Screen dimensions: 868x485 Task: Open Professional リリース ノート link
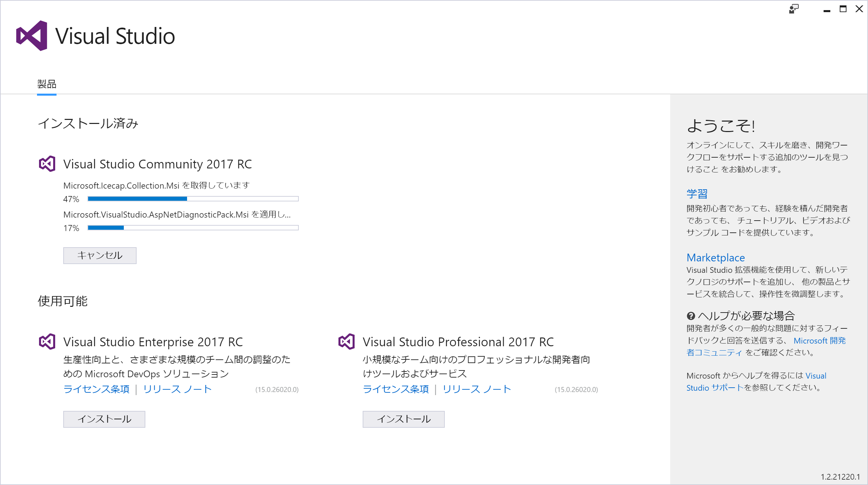[x=476, y=389]
